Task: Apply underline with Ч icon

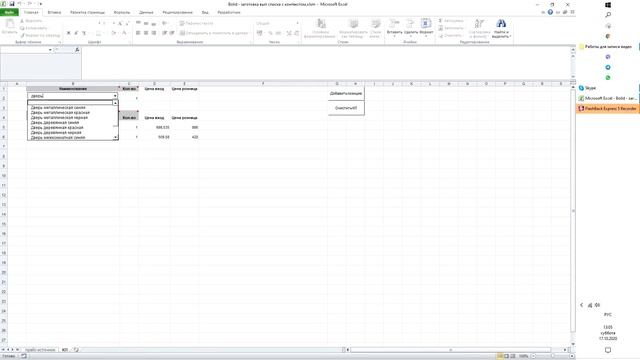Action: click(x=84, y=33)
